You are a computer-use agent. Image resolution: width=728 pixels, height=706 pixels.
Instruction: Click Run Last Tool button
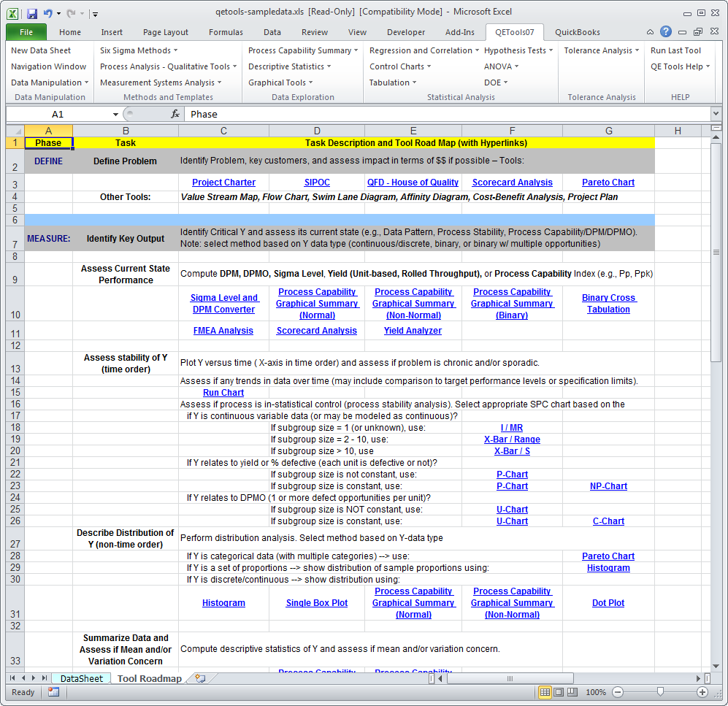coord(675,50)
